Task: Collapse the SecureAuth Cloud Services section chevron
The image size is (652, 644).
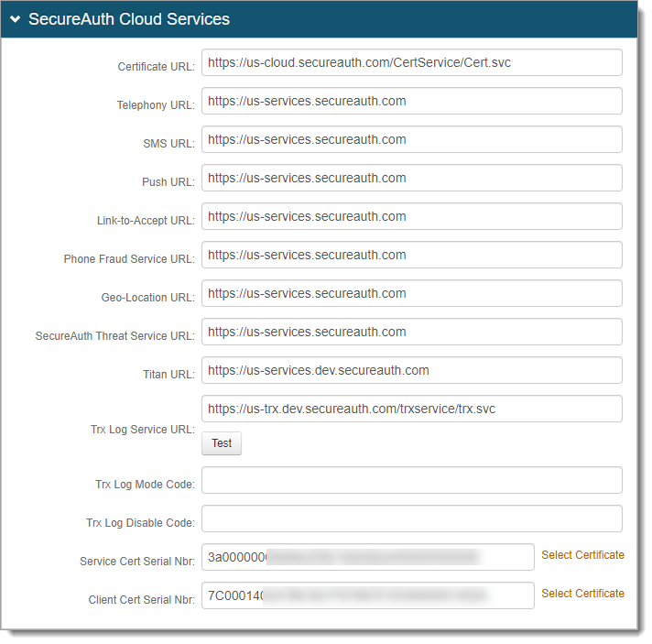Action: coord(16,19)
